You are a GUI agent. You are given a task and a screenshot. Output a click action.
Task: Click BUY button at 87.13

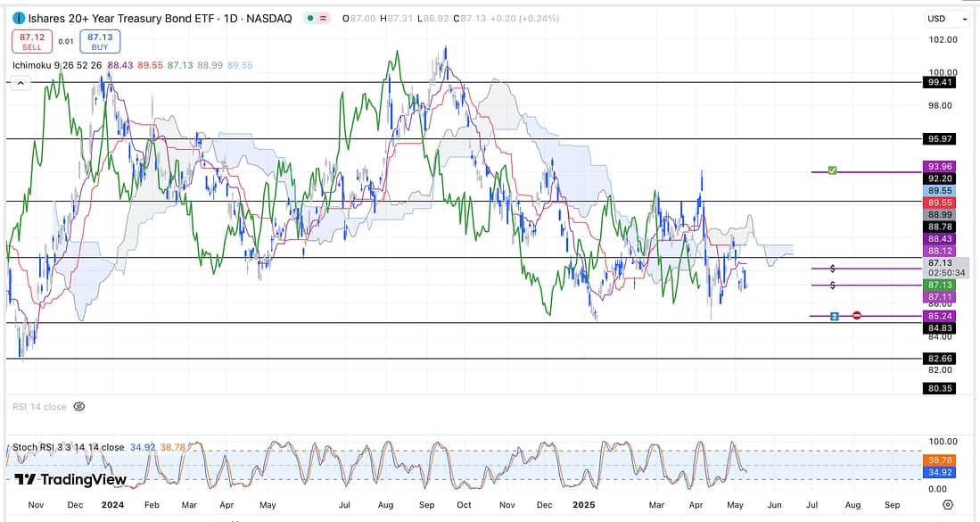[x=99, y=41]
